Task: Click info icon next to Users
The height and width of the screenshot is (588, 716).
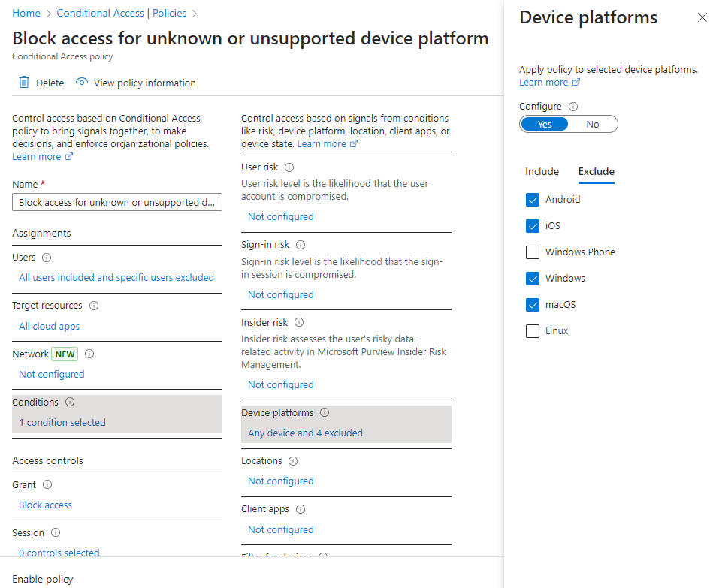Action: 47,258
